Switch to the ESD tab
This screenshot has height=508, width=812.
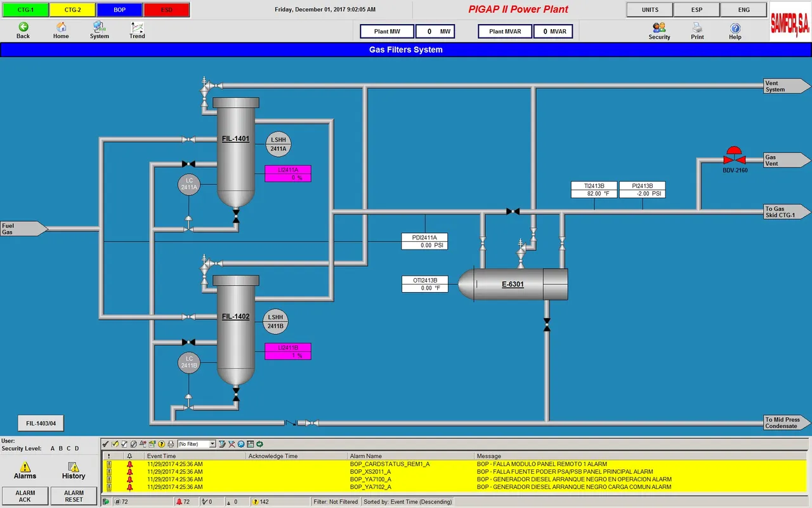(x=166, y=10)
